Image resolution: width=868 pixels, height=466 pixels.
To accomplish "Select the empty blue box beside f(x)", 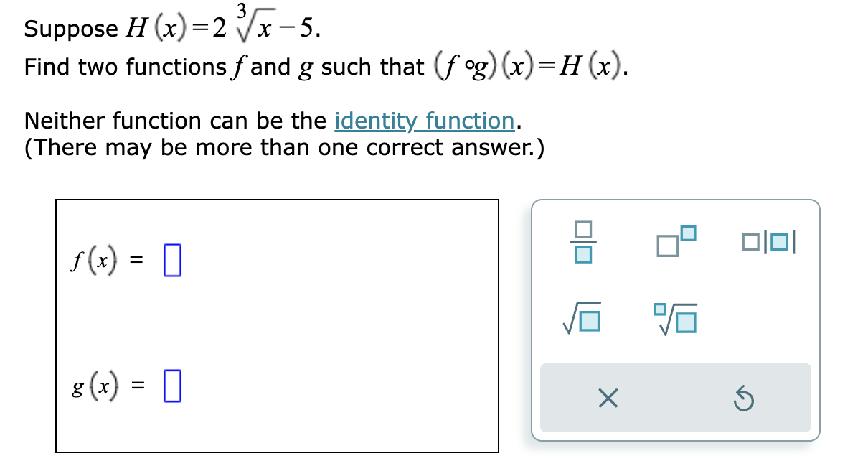I will [171, 260].
